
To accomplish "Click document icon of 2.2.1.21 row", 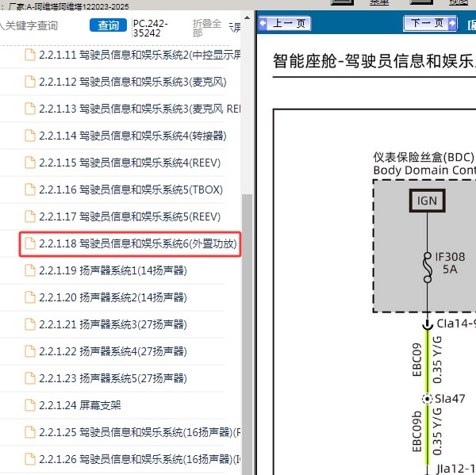I will (30, 324).
